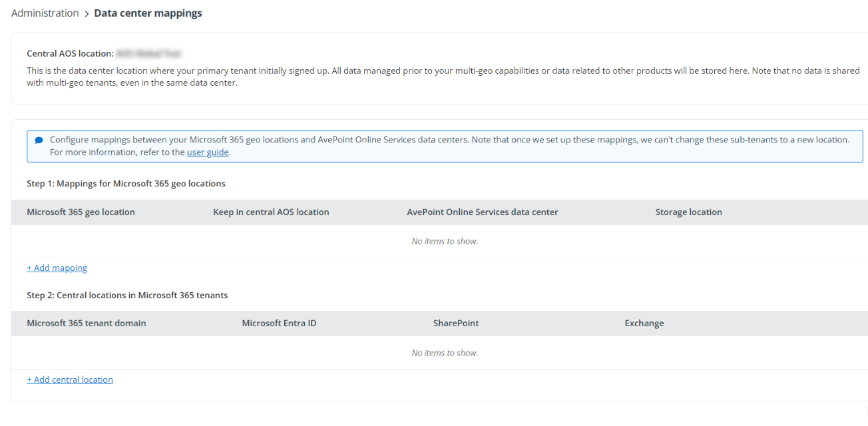Click the Keep in central AOS location header
Image resolution: width=868 pixels, height=426 pixels.
pyautogui.click(x=271, y=212)
